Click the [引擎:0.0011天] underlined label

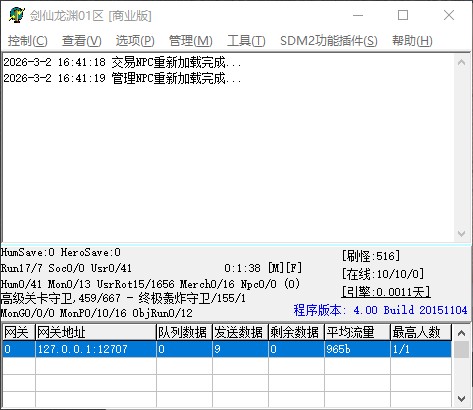tap(386, 292)
